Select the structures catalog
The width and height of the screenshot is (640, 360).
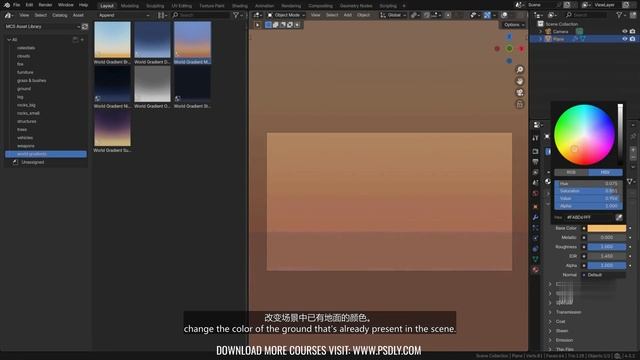[27, 121]
